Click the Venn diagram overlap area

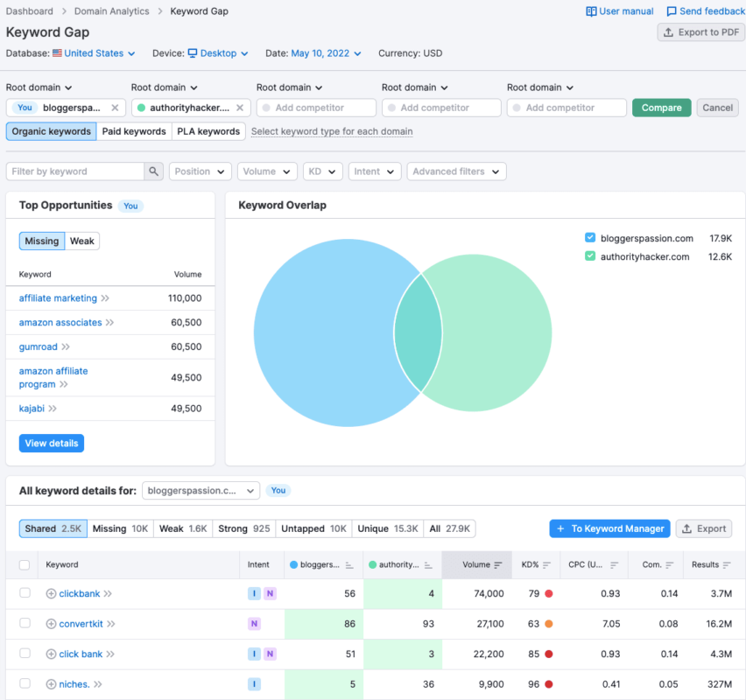point(419,332)
